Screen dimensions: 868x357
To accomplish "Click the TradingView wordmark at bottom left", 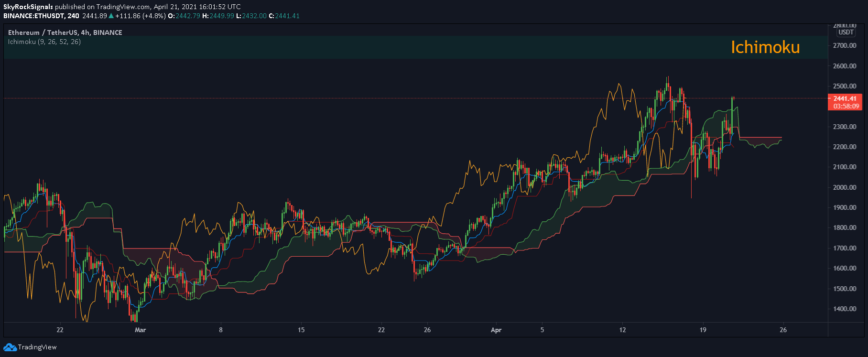I will [x=37, y=347].
